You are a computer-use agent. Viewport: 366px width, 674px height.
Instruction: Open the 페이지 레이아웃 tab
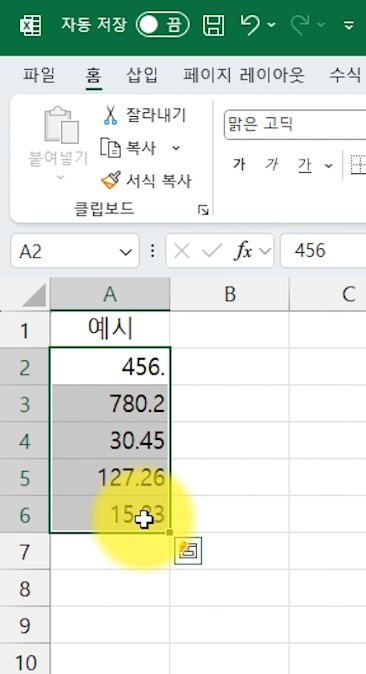pos(244,76)
